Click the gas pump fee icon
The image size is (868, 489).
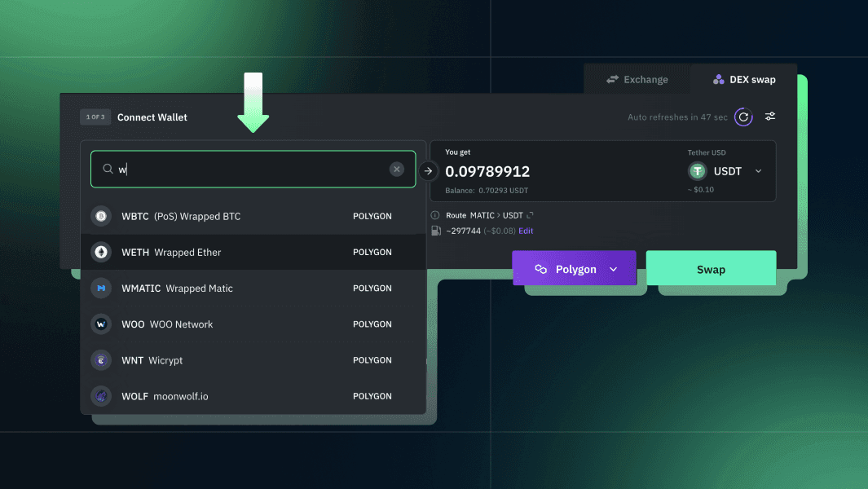pos(436,231)
